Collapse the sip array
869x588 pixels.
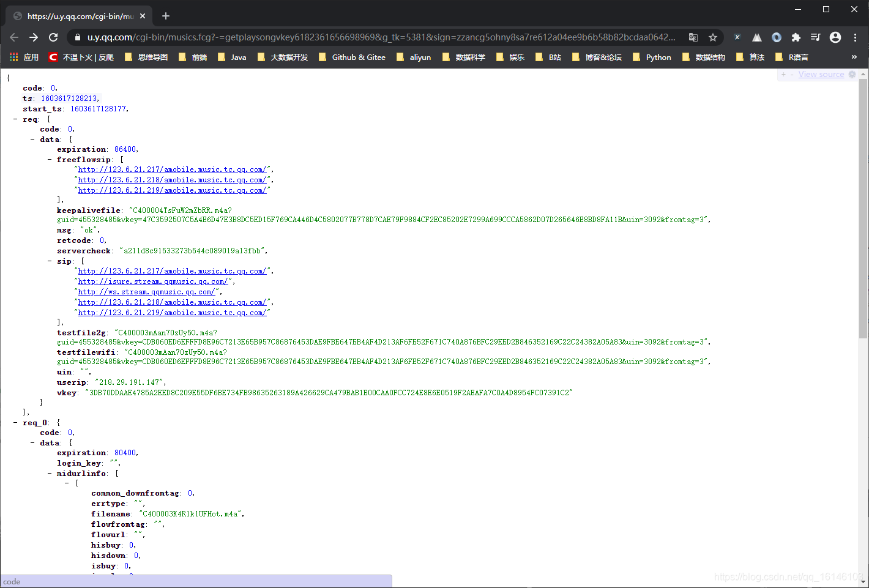pyautogui.click(x=50, y=261)
